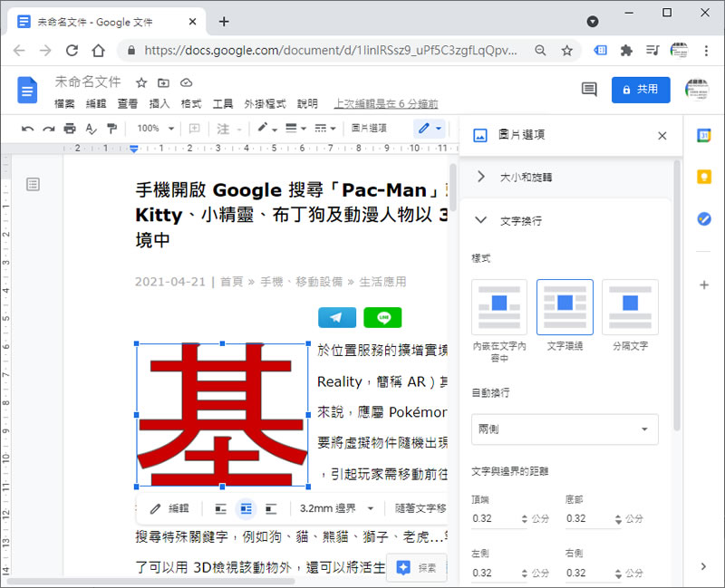The height and width of the screenshot is (588, 725).
Task: Check the cloud save status icon
Action: pos(186,82)
